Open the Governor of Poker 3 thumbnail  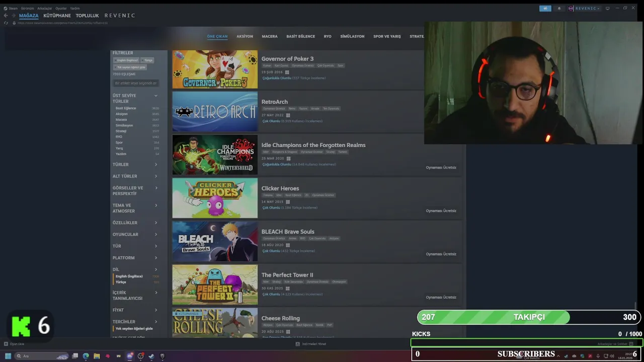pos(215,69)
